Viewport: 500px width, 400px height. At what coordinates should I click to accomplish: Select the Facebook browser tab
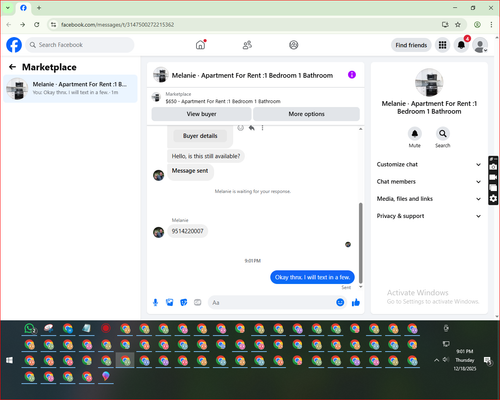pyautogui.click(x=23, y=8)
